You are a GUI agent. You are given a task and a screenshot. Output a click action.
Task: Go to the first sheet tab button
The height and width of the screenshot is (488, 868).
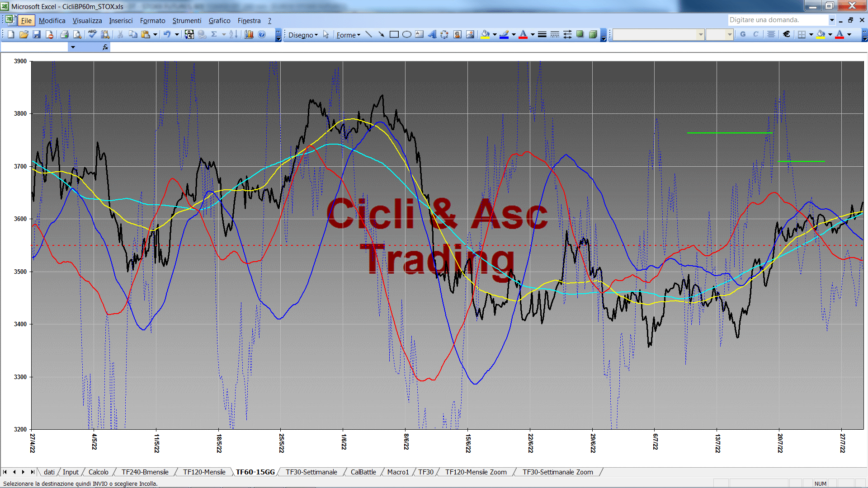(x=5, y=472)
